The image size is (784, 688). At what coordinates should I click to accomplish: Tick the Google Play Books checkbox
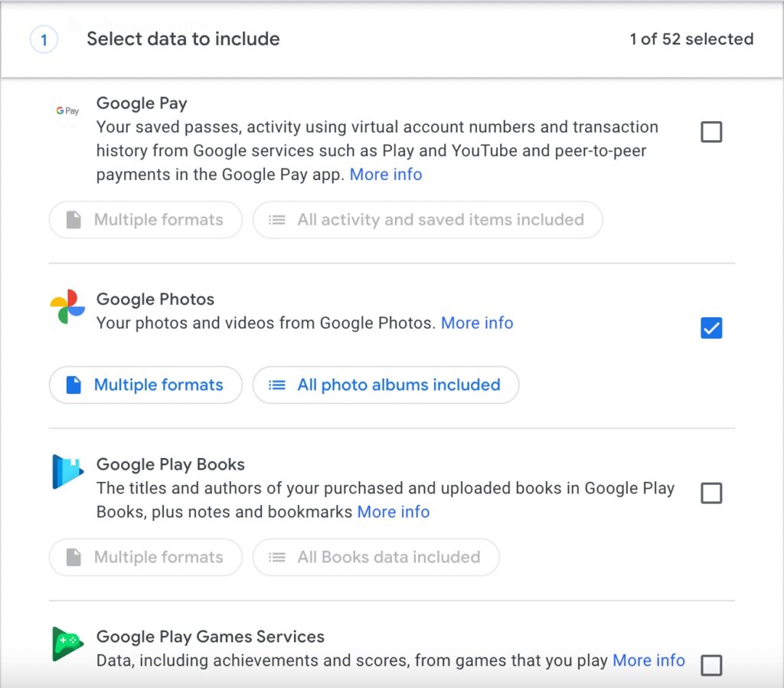pos(711,493)
